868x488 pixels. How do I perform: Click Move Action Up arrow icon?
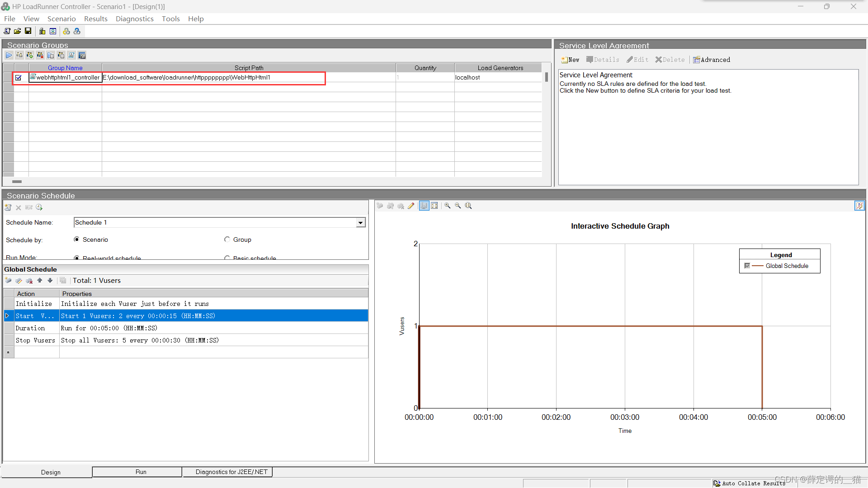coord(40,281)
